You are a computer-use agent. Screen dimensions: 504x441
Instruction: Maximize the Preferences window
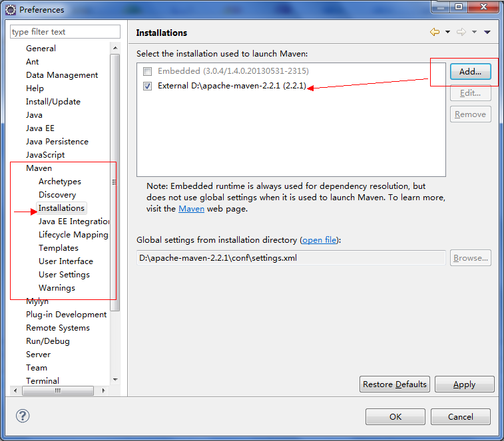pyautogui.click(x=459, y=7)
